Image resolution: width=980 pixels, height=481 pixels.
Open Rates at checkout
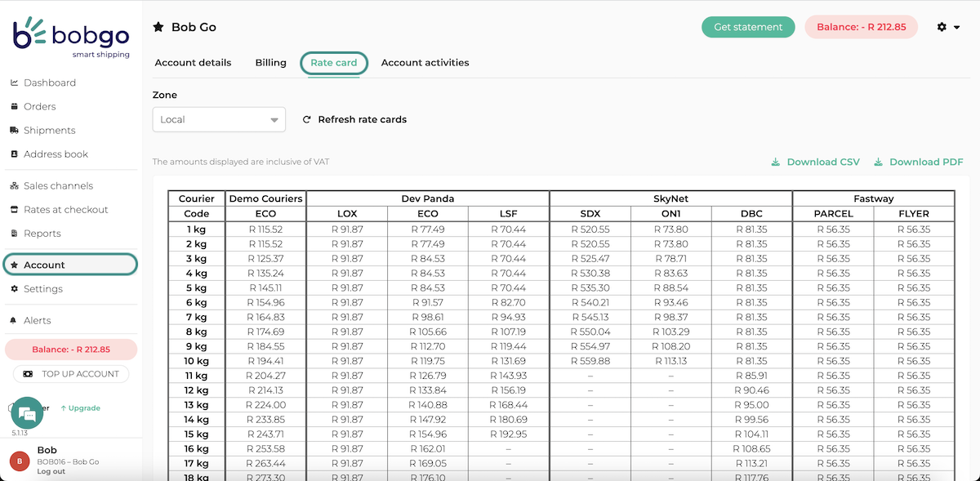pyautogui.click(x=65, y=209)
